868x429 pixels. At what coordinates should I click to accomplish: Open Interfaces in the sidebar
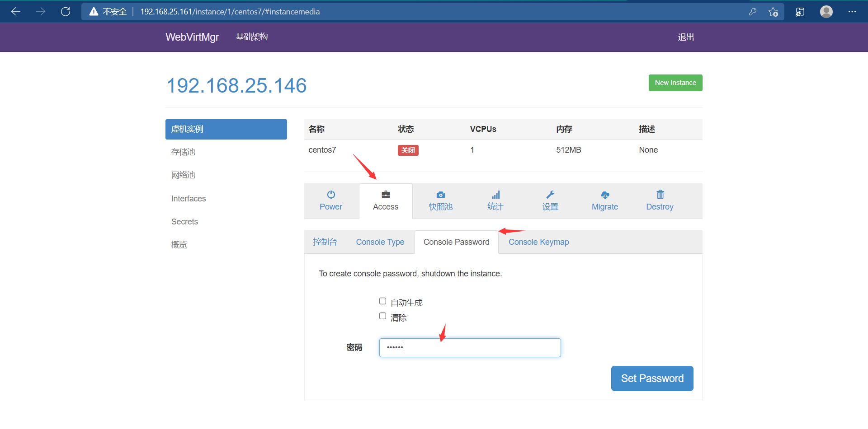189,199
